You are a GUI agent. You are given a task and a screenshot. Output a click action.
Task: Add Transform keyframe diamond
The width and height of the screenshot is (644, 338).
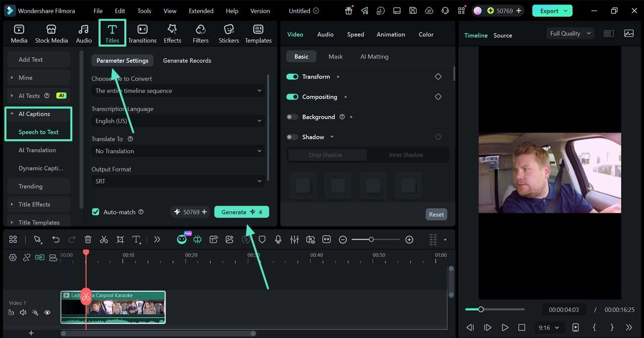click(x=438, y=76)
